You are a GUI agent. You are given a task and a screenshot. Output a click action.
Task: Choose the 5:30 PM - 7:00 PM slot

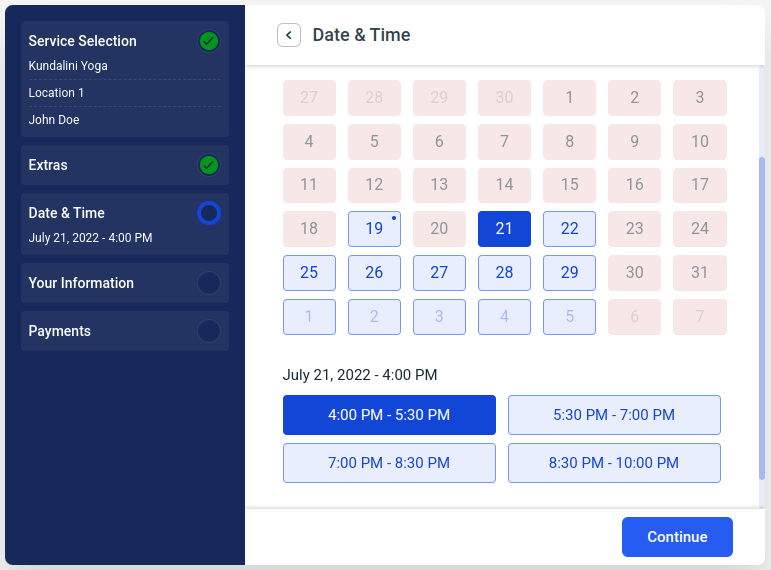tap(614, 415)
